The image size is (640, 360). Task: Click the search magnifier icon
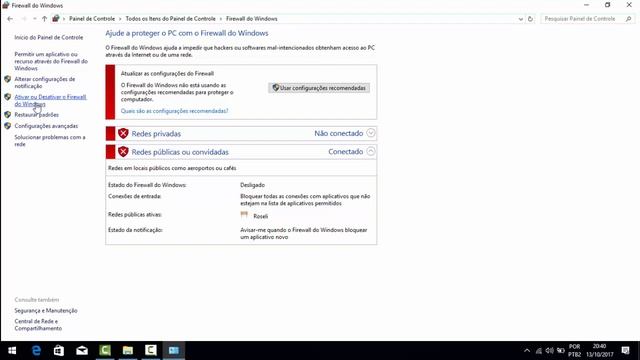[628, 19]
